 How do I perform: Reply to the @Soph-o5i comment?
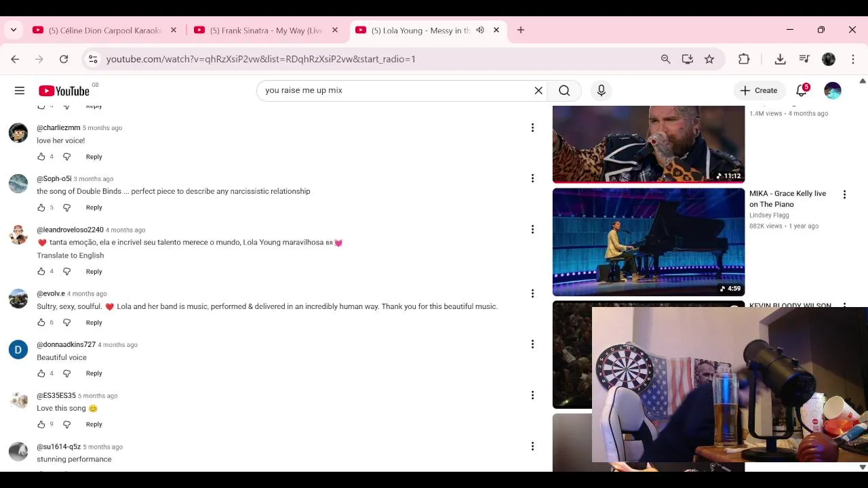pyautogui.click(x=94, y=207)
